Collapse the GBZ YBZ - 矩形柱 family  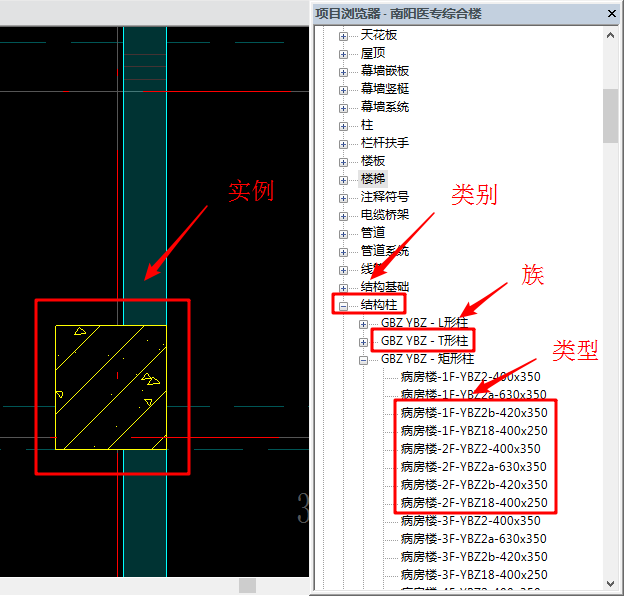[363, 360]
